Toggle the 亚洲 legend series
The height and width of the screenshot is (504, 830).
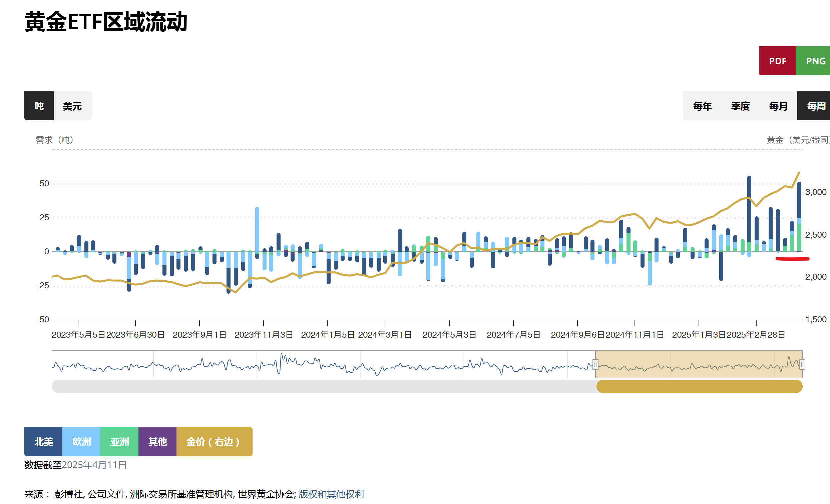click(x=119, y=441)
